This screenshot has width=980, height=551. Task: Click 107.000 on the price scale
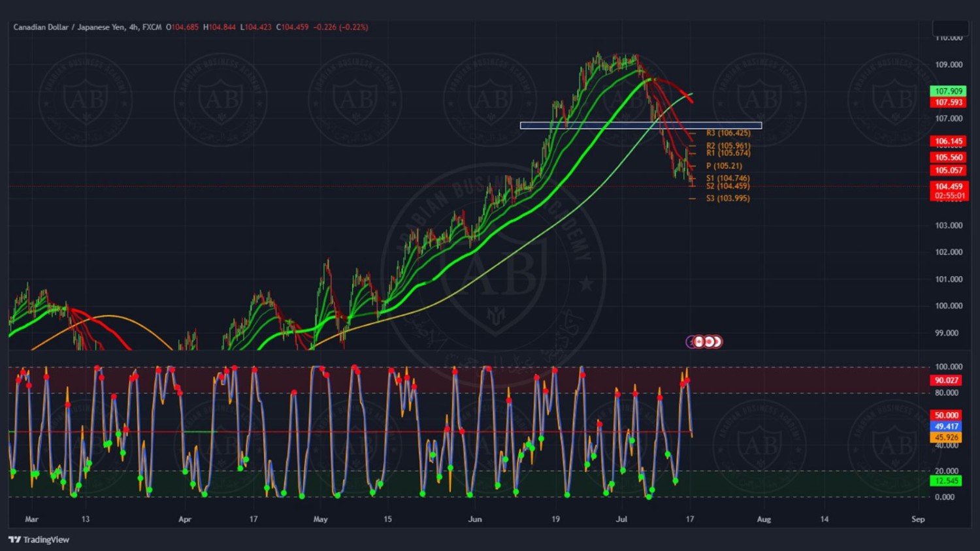(949, 118)
